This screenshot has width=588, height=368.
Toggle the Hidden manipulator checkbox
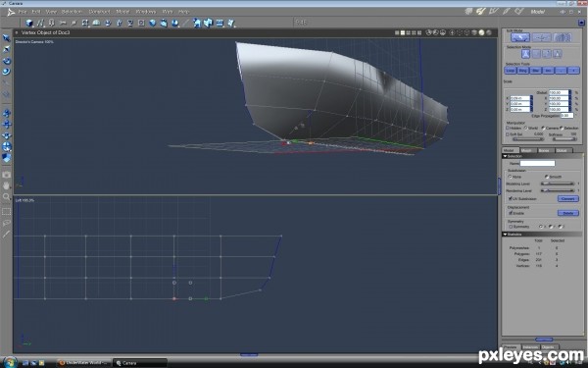tap(508, 128)
